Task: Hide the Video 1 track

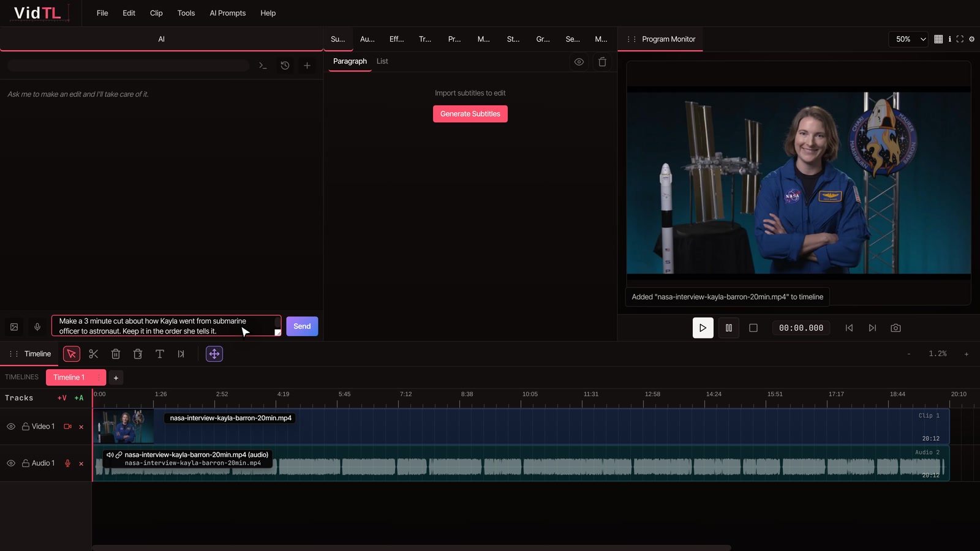Action: (11, 427)
